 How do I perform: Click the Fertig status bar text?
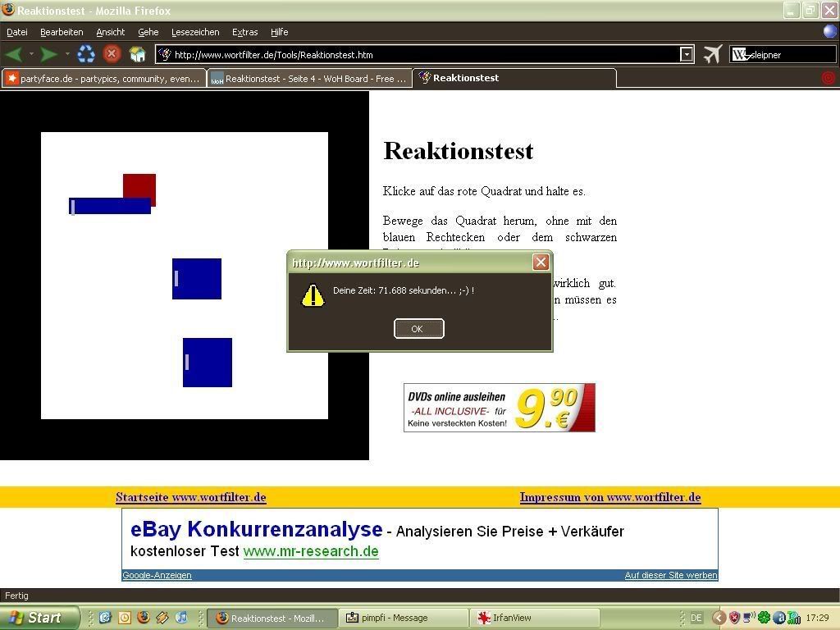(x=16, y=596)
